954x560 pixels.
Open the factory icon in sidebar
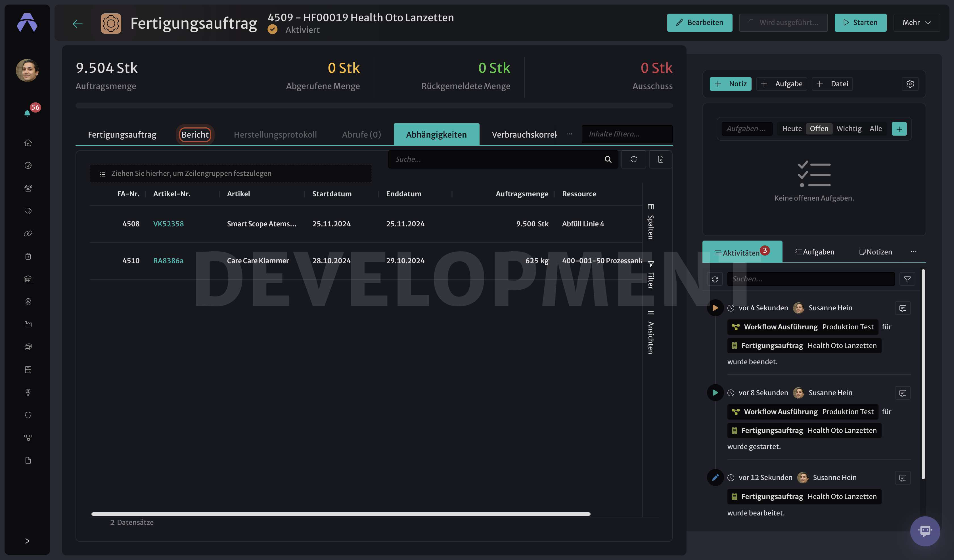pos(28,324)
